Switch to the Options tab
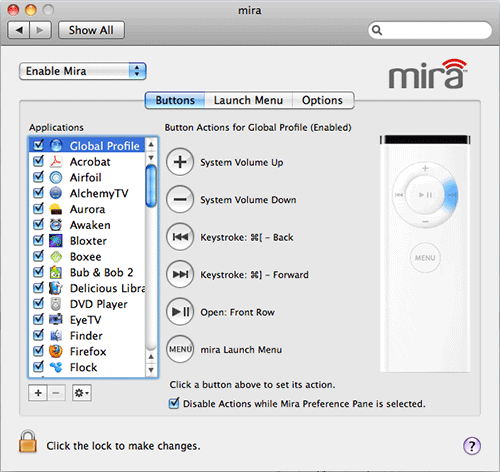 [x=322, y=100]
